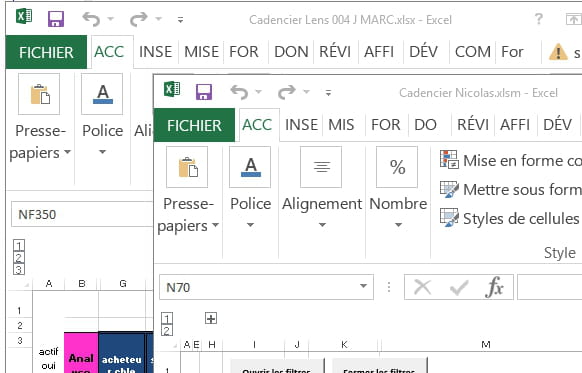Save the Cadencier Lens 004 J MARC workbook
582x373 pixels.
(56, 19)
